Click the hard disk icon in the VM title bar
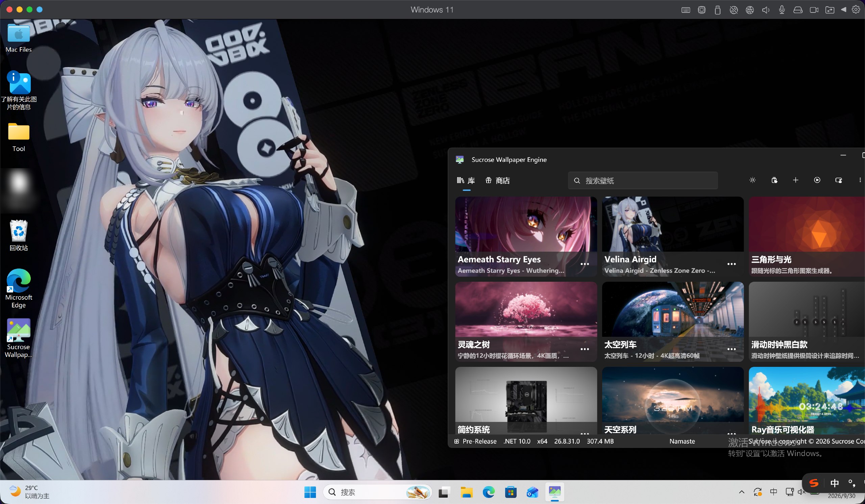Screen dimensions: 865x504 click(798, 9)
